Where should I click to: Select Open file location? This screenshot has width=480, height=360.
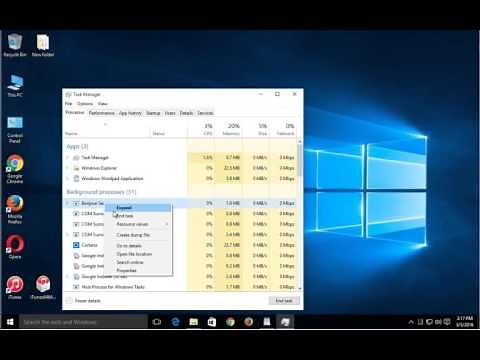(x=139, y=254)
